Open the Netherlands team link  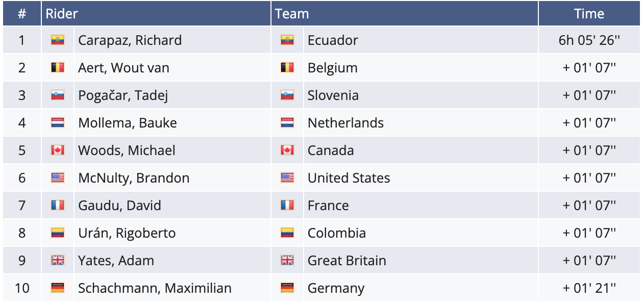tap(345, 123)
